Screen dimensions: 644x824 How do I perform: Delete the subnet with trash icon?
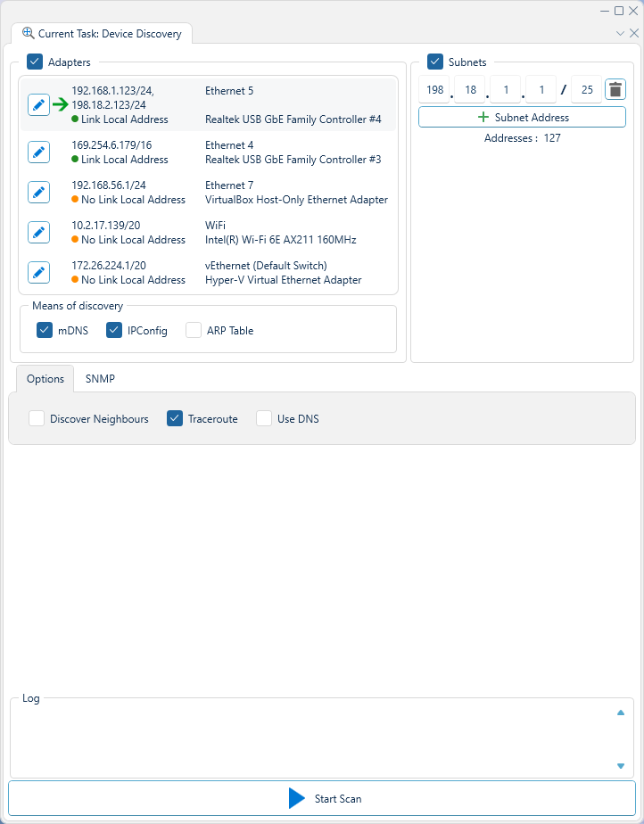click(615, 89)
